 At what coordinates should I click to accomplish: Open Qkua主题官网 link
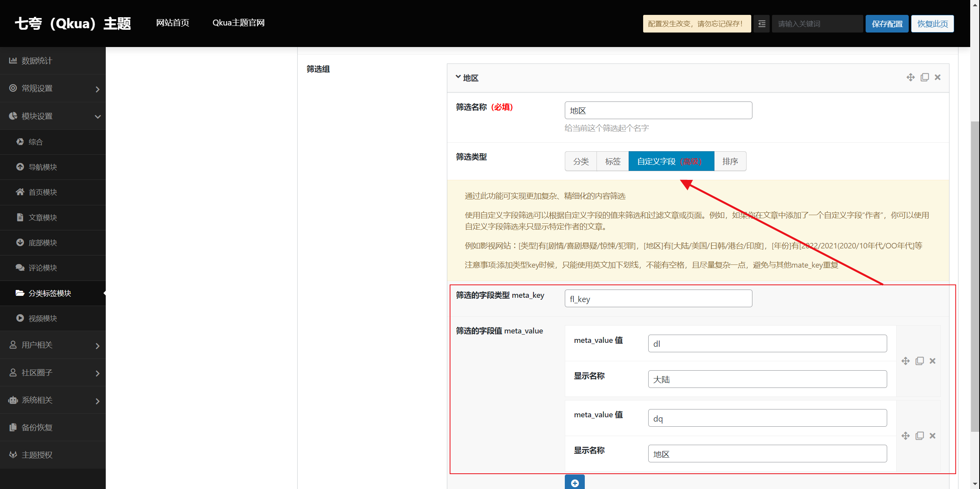click(238, 23)
